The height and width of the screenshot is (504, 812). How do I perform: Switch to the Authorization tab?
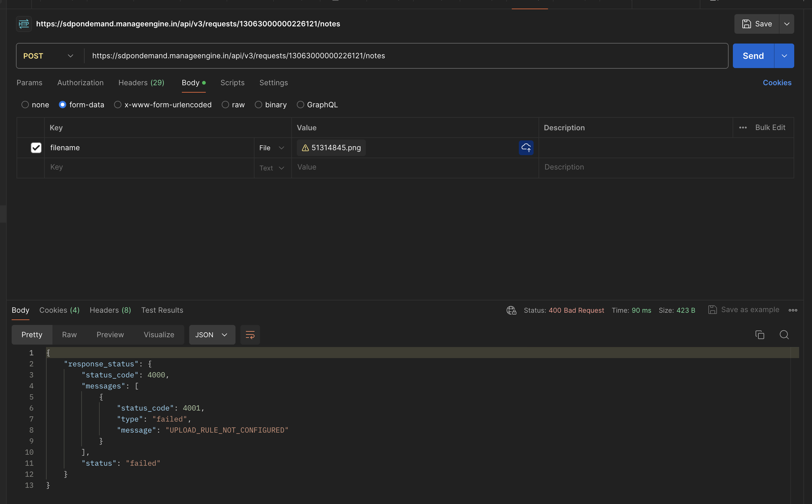[x=80, y=83]
